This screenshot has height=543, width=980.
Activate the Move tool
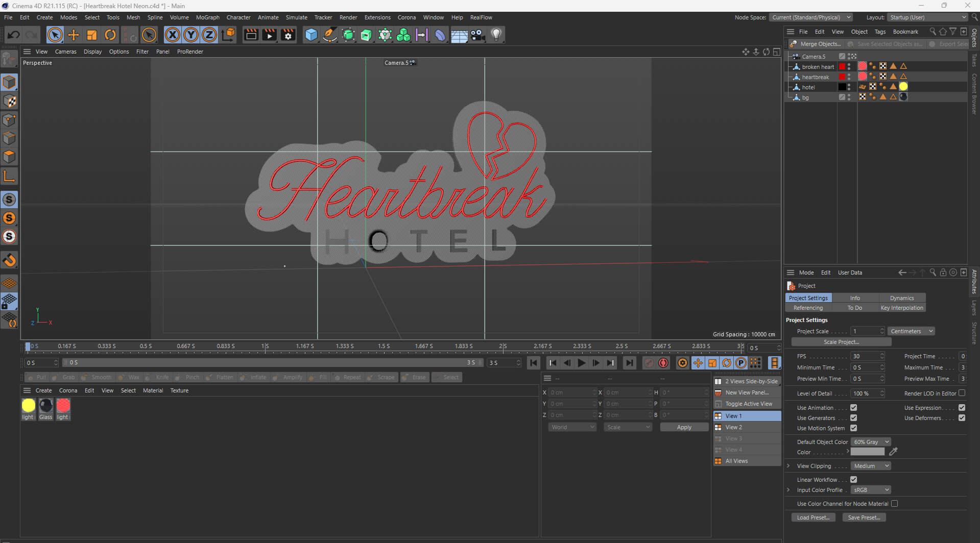[x=74, y=35]
